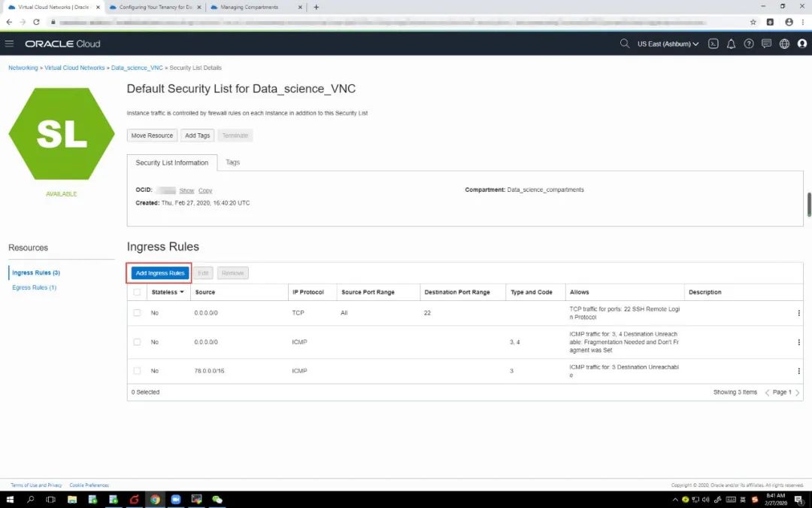
Task: Click the search magnifier icon in header
Action: click(624, 44)
